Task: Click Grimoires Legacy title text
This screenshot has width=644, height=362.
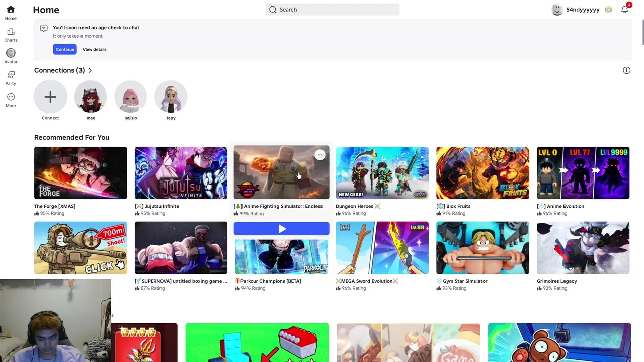Action: point(557,281)
